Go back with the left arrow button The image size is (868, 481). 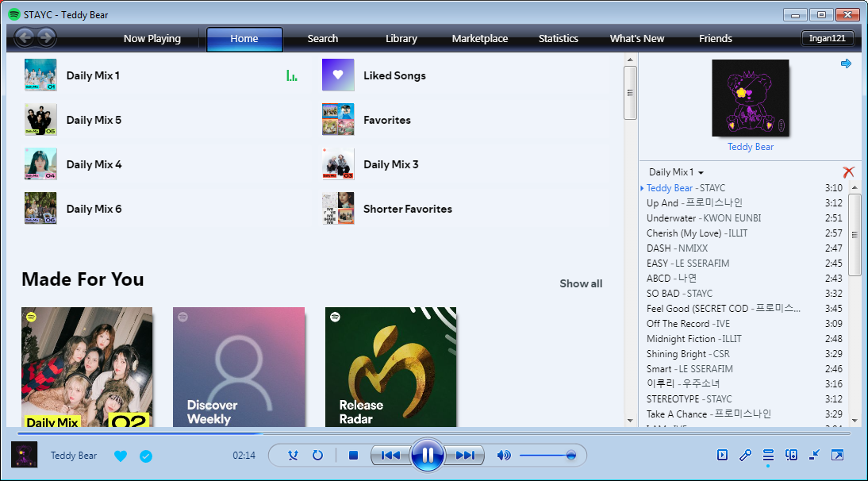(24, 37)
